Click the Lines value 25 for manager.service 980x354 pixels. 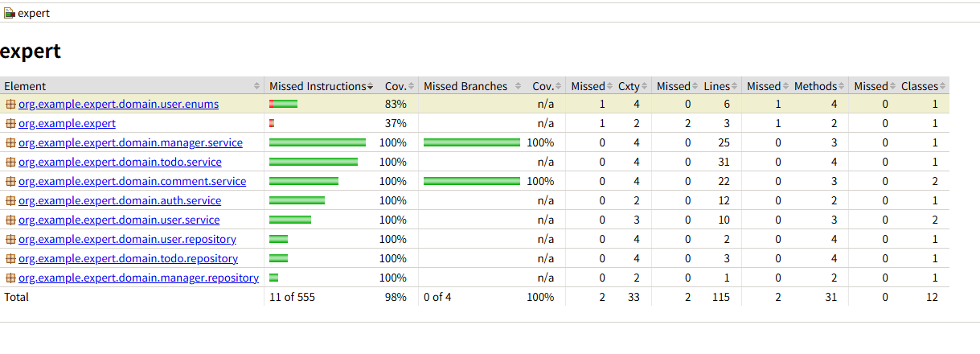click(723, 142)
